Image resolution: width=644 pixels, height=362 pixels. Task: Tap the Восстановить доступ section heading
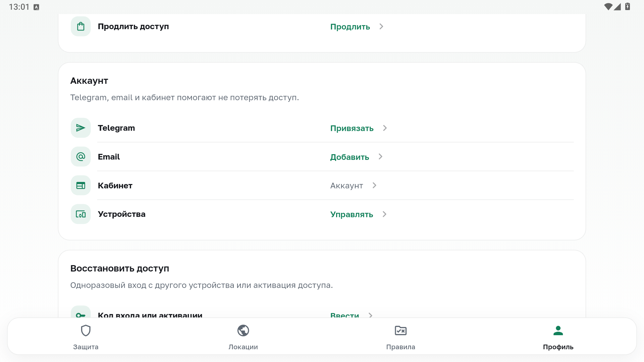(x=120, y=268)
